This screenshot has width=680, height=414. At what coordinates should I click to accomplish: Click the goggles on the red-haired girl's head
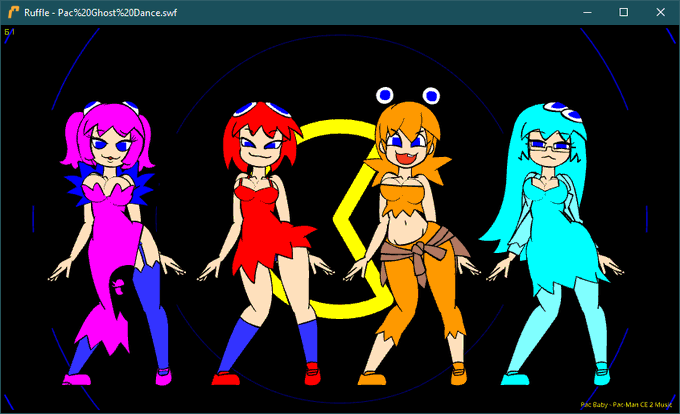[x=261, y=109]
